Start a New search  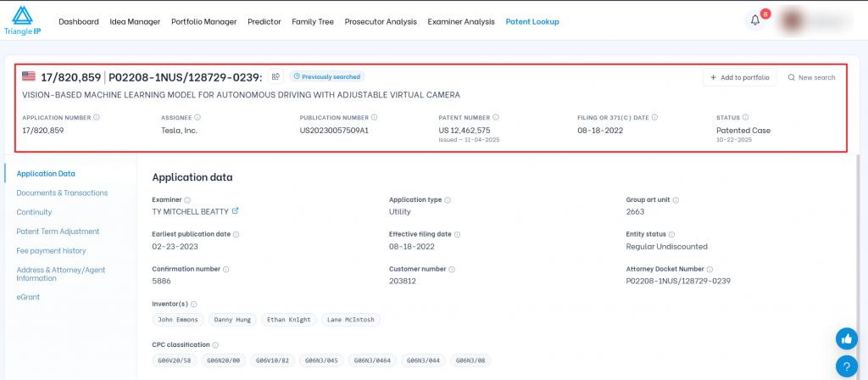(x=811, y=77)
